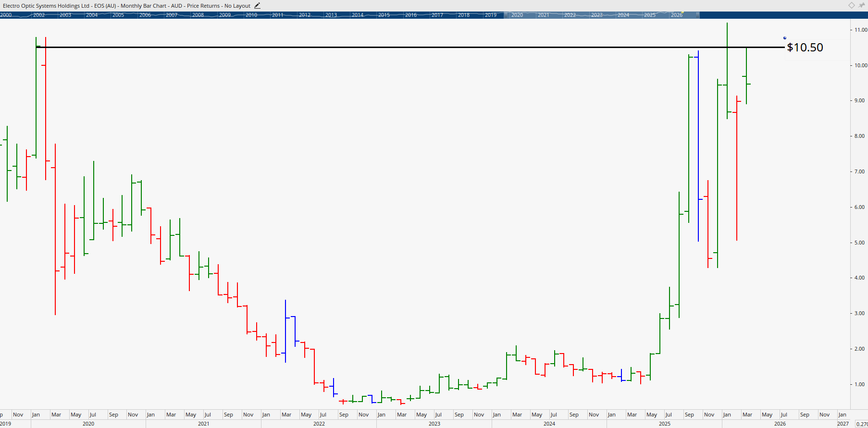Pin the chart with the pushpin icon
The width and height of the screenshot is (868, 428).
point(861,5)
